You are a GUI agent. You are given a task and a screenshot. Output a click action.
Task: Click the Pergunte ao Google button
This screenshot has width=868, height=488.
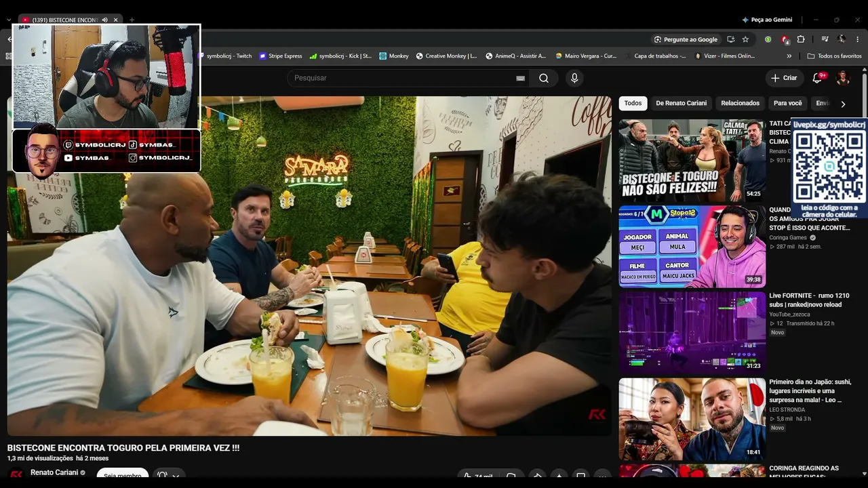(686, 39)
